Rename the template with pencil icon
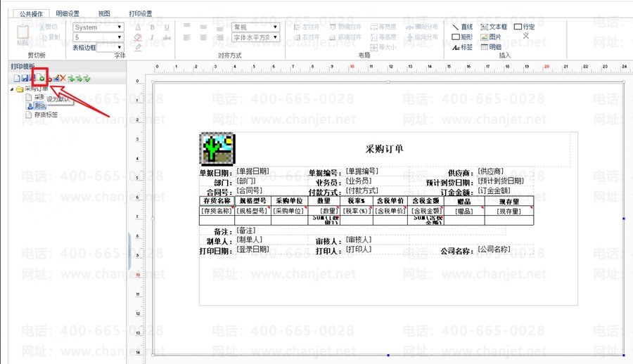Image resolution: width=633 pixels, height=364 pixels. point(56,78)
